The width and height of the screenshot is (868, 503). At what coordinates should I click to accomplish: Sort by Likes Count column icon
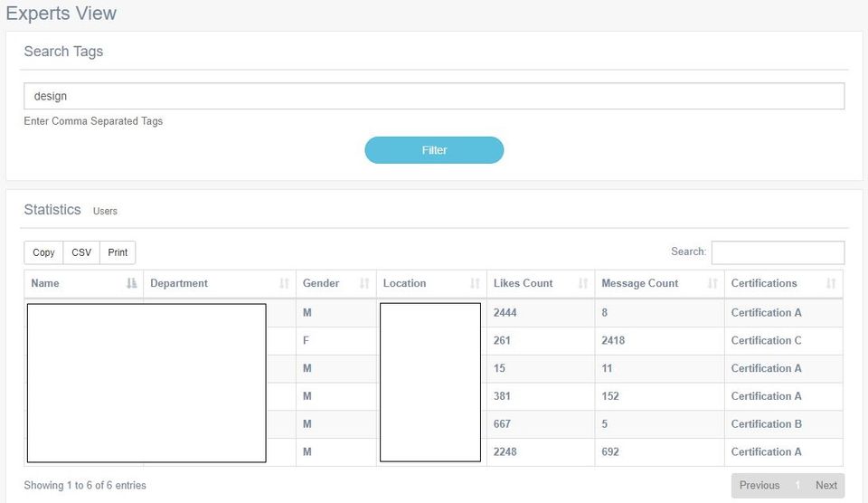click(x=583, y=283)
